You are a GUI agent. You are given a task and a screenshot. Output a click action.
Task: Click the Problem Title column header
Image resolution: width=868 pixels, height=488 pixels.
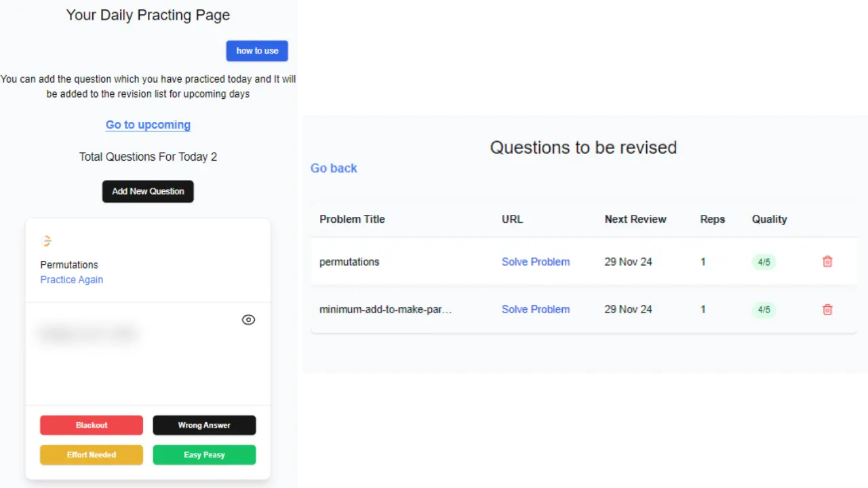(x=352, y=220)
